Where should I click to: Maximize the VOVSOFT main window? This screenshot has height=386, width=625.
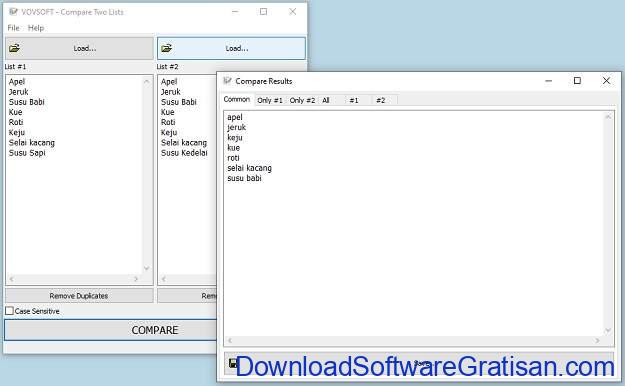(263, 12)
